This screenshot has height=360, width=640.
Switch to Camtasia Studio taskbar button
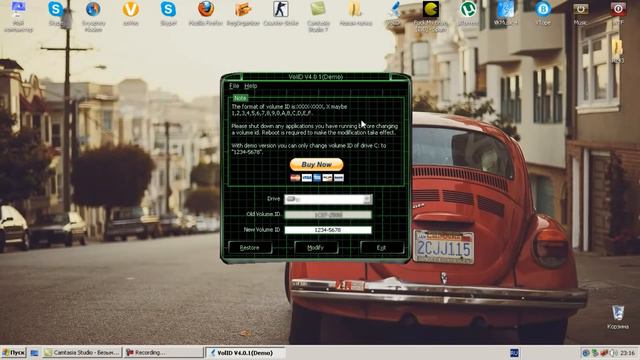click(82, 353)
